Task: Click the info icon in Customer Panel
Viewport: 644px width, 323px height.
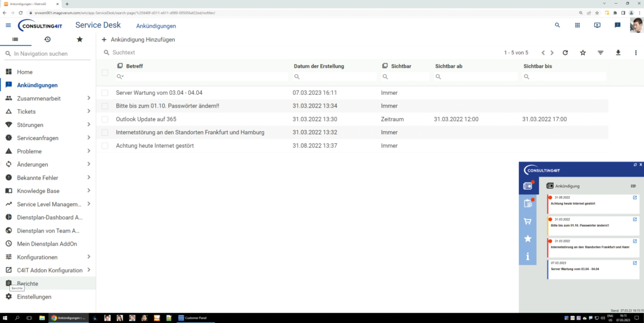Action: click(x=528, y=256)
